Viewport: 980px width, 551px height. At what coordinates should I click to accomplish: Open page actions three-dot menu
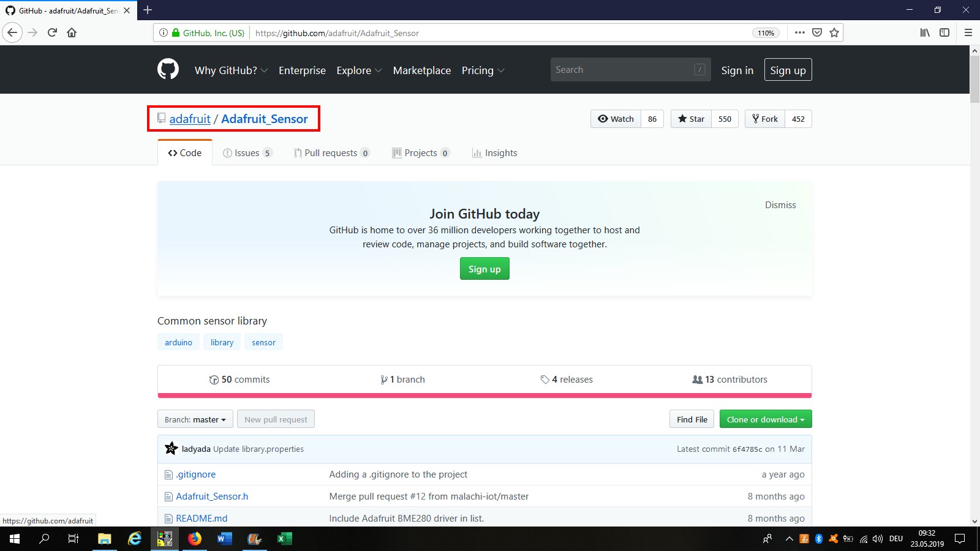(800, 32)
